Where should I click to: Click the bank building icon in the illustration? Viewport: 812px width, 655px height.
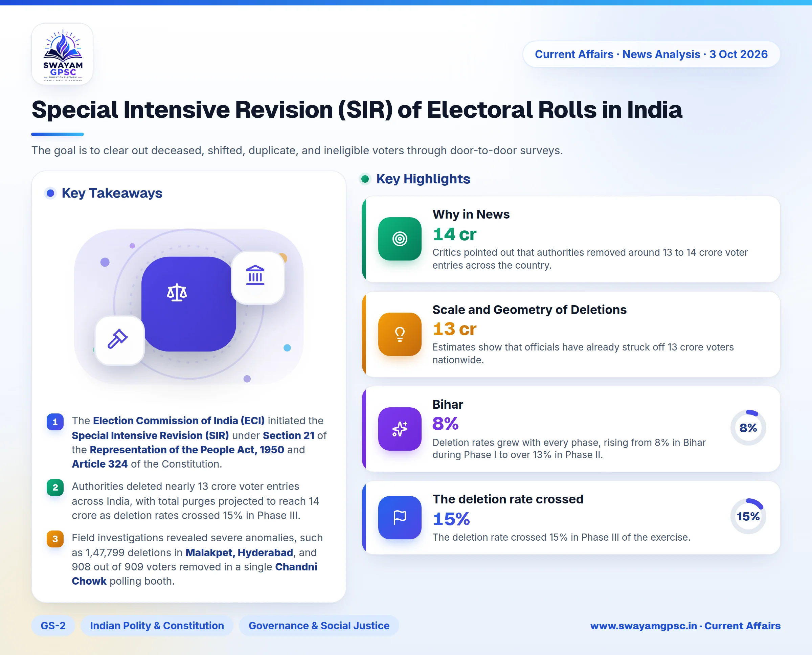click(255, 275)
